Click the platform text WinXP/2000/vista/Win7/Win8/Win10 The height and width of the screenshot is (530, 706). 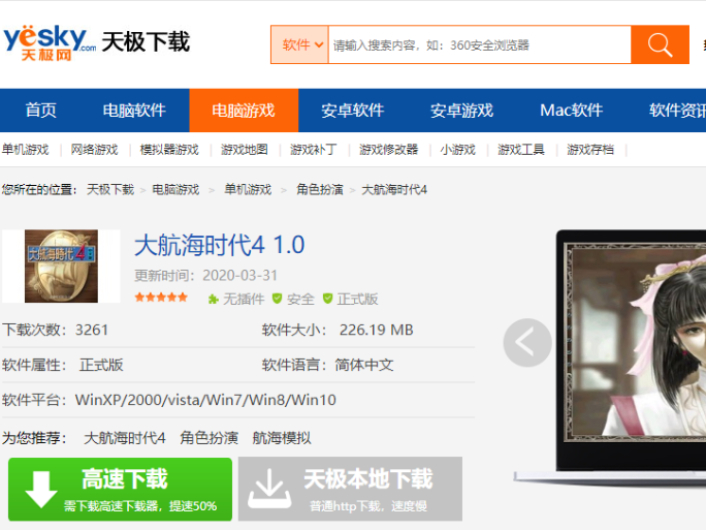point(206,400)
